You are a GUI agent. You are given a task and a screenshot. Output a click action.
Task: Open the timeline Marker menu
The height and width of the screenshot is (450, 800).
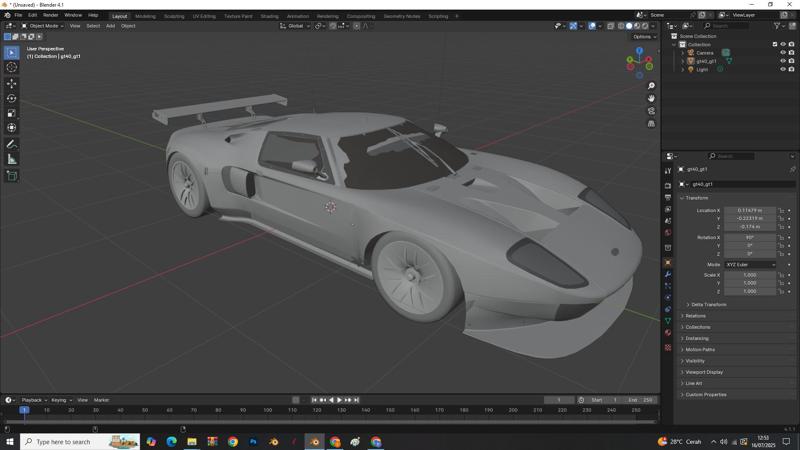coord(102,400)
